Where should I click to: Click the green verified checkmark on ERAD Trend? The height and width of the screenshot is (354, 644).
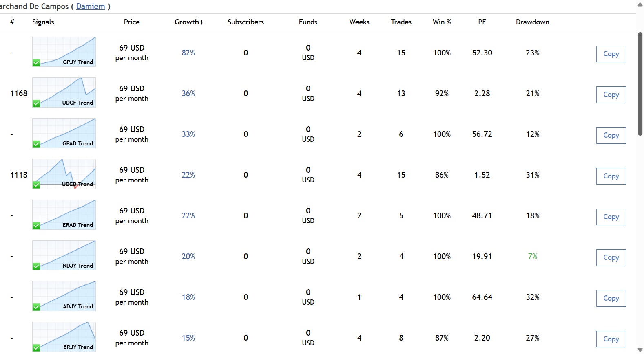point(36,226)
